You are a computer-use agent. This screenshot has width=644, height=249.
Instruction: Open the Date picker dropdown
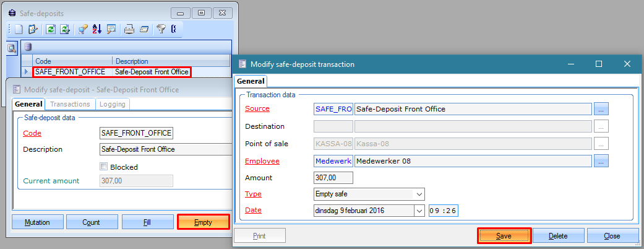click(x=419, y=210)
